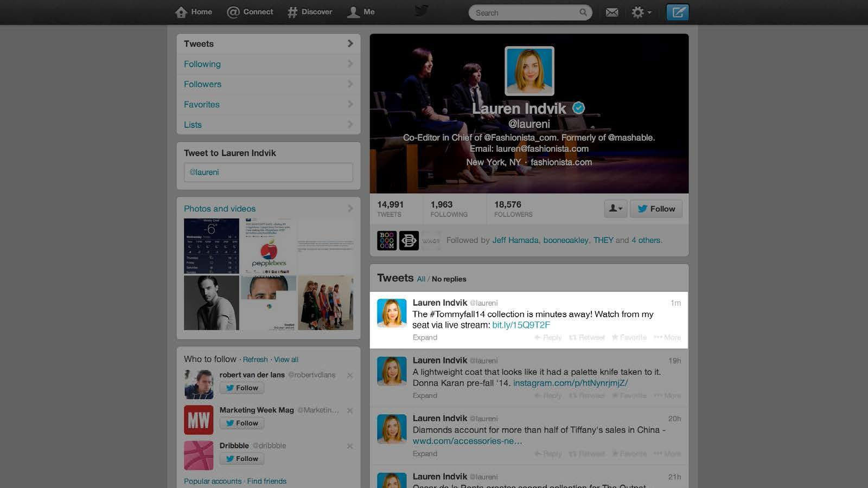Open Find friends link

point(266,481)
